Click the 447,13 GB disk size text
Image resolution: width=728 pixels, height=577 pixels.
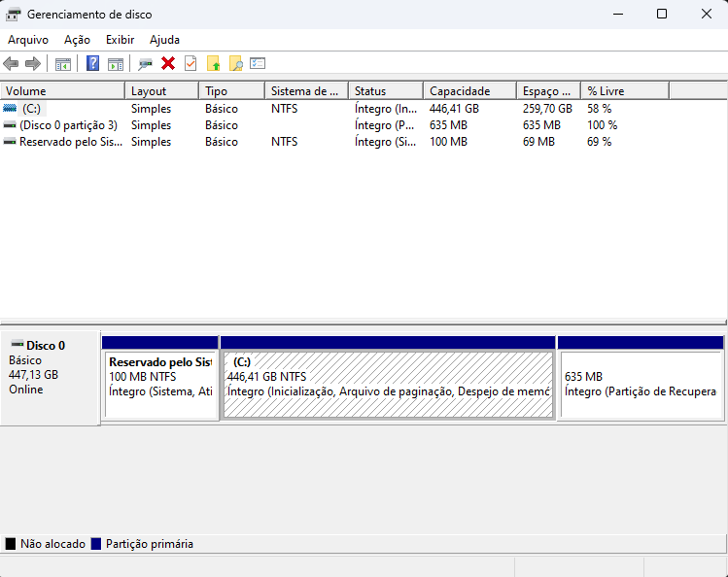point(33,375)
